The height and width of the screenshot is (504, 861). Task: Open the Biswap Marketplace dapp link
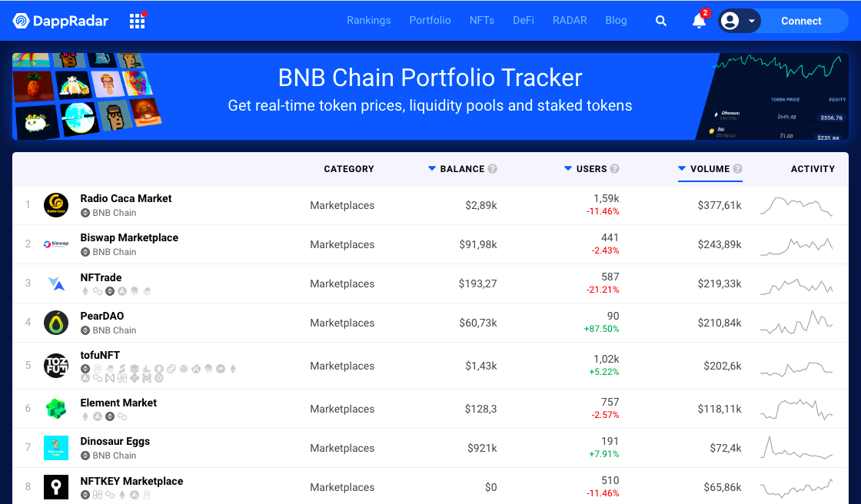[129, 237]
